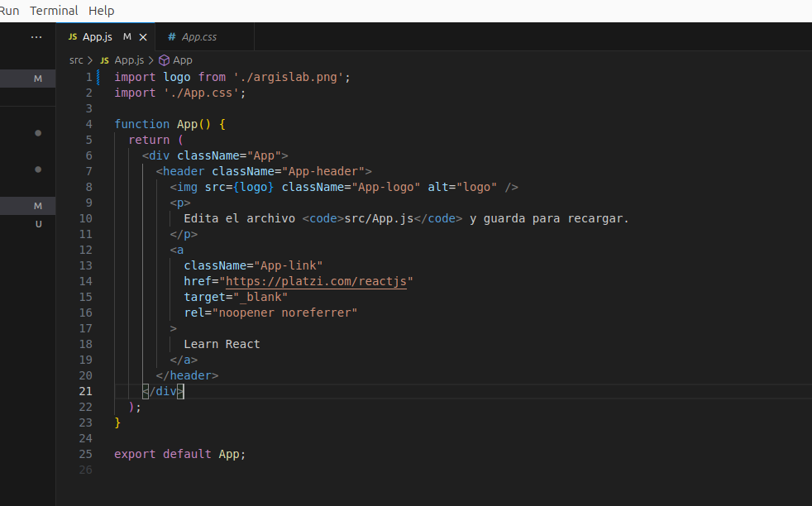Click the './App.css' import string
Viewport: 812px width, 506px height.
coord(201,93)
